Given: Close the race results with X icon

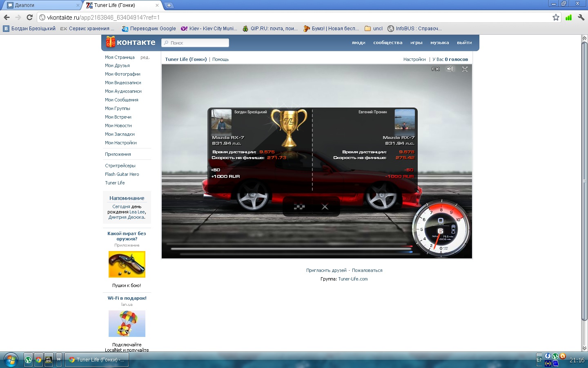Looking at the screenshot, I should click(x=325, y=207).
